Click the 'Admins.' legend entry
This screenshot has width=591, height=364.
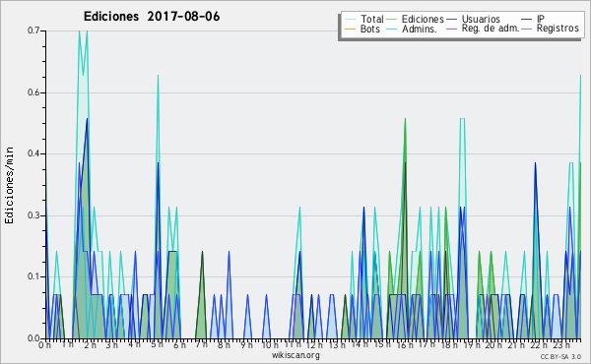(412, 29)
